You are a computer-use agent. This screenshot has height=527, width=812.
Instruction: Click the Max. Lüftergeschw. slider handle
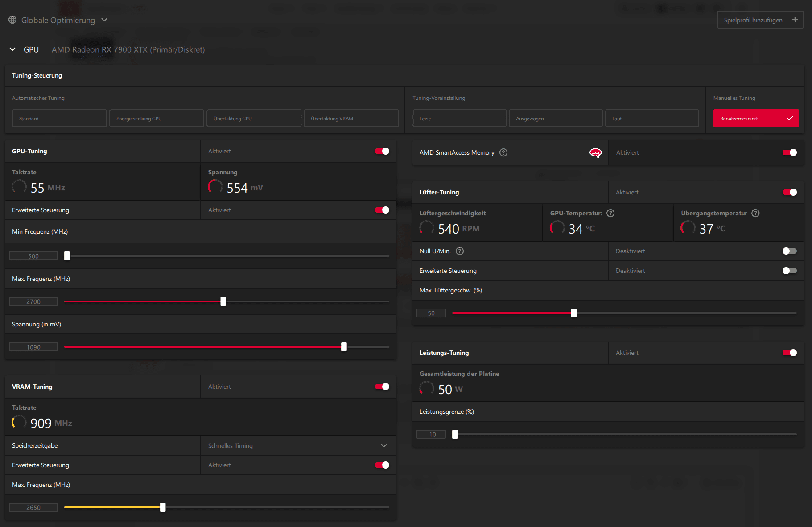574,313
